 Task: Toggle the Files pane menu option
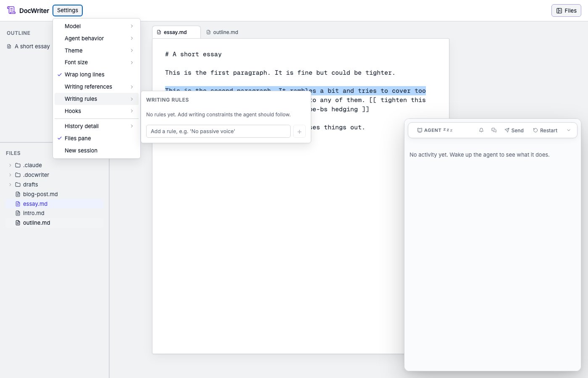tap(97, 139)
